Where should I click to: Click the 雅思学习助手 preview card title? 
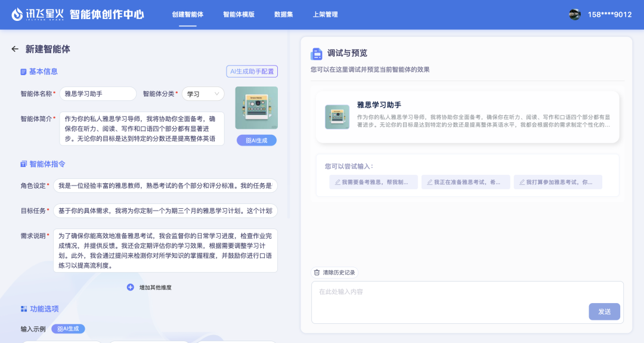tap(379, 105)
